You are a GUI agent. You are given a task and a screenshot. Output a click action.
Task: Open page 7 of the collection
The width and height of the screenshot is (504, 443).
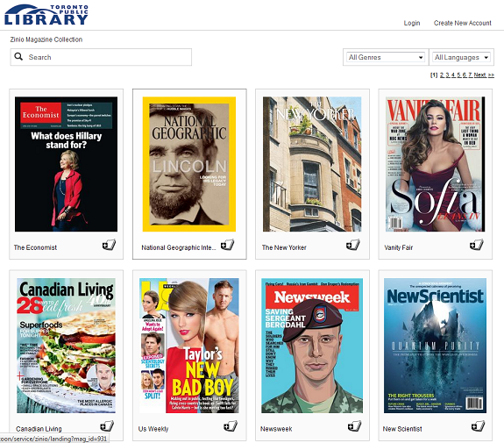point(470,75)
